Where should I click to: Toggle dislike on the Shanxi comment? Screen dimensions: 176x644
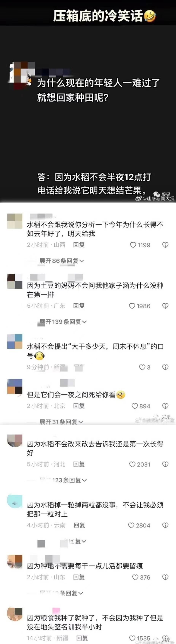tap(165, 245)
